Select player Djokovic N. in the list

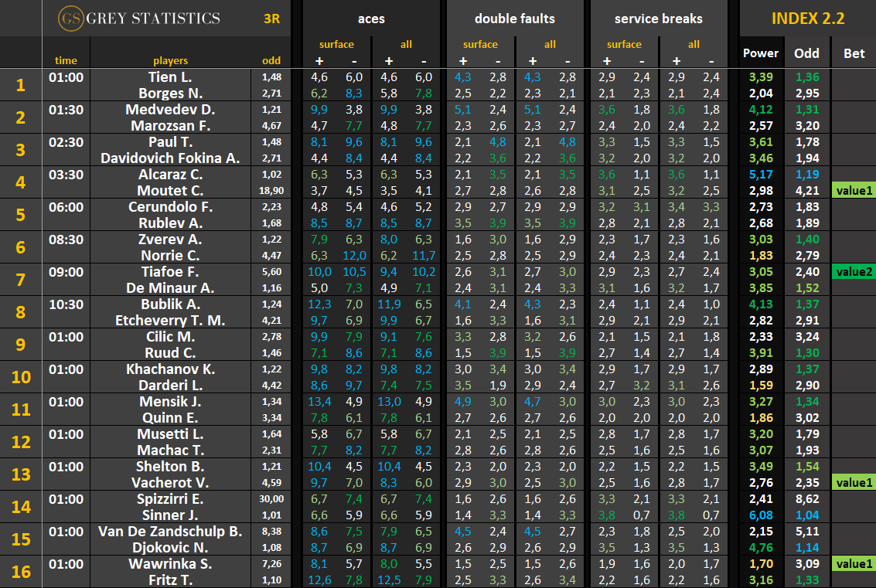tap(170, 547)
